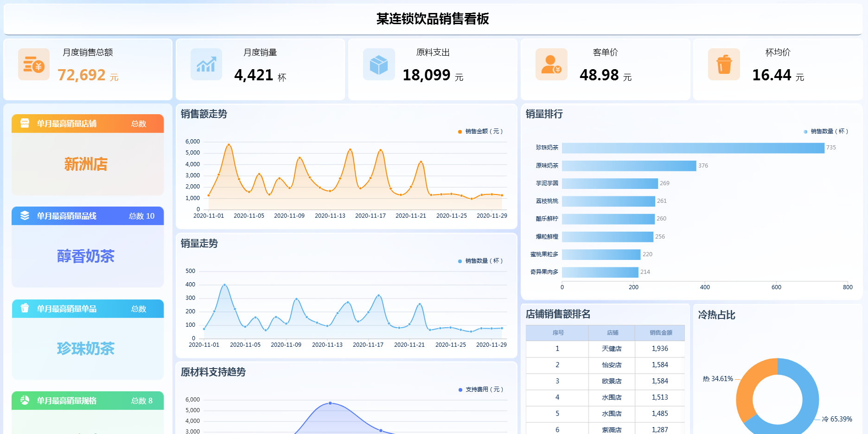Click the 客单价 customer icon
The width and height of the screenshot is (868, 434).
[551, 65]
